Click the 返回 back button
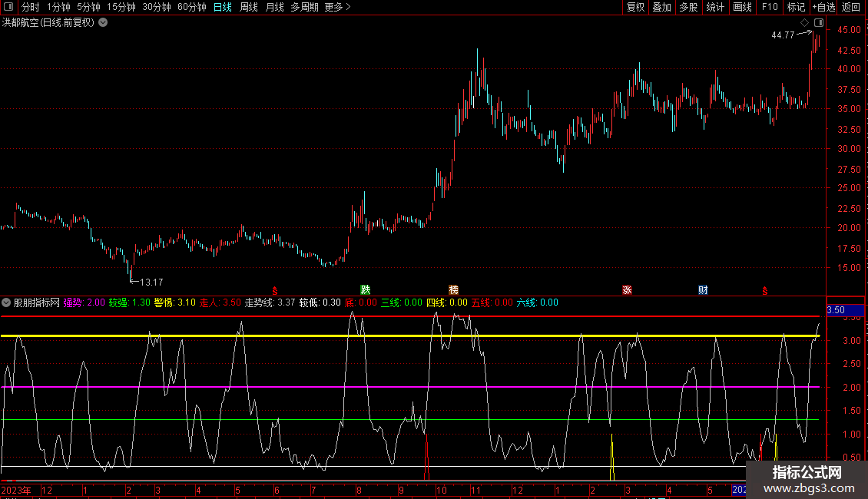 pyautogui.click(x=851, y=7)
